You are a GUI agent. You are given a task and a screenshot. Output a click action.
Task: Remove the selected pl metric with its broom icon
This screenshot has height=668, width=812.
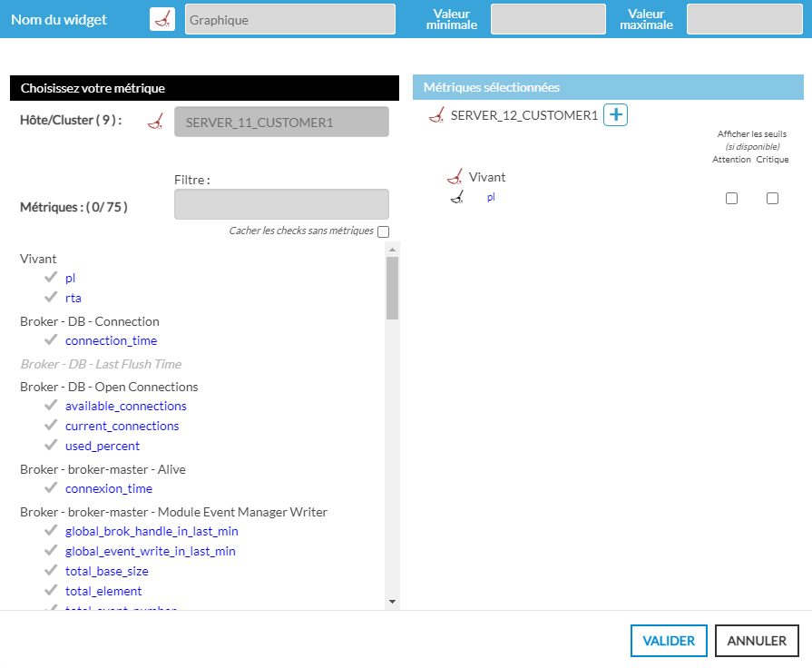tap(457, 197)
